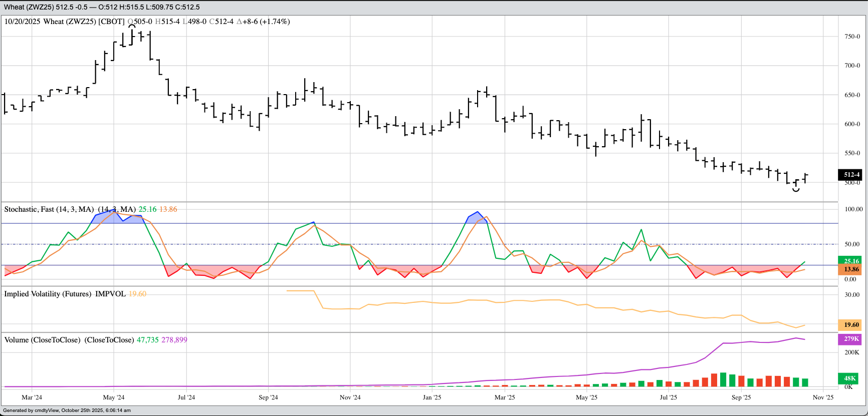Screen dimensions: 868x416
Task: Click the purple 279K open interest tag
Action: pyautogui.click(x=851, y=339)
